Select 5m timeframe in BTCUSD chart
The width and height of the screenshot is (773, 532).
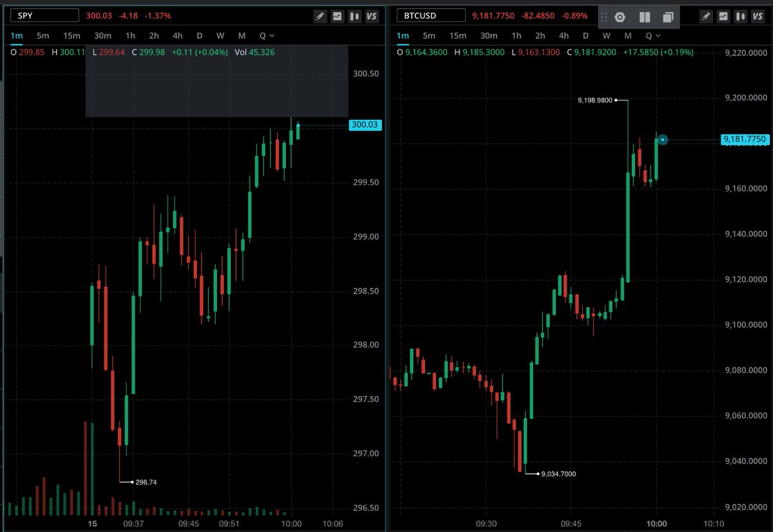[x=428, y=35]
